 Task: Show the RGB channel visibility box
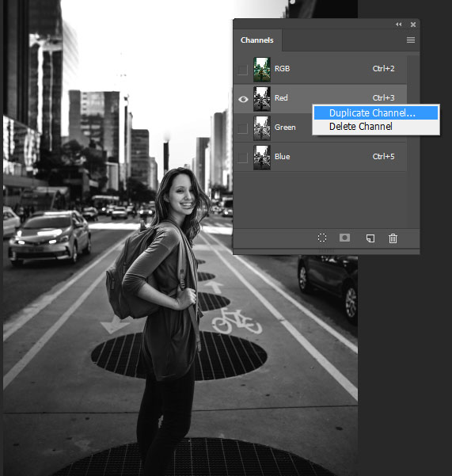point(242,70)
